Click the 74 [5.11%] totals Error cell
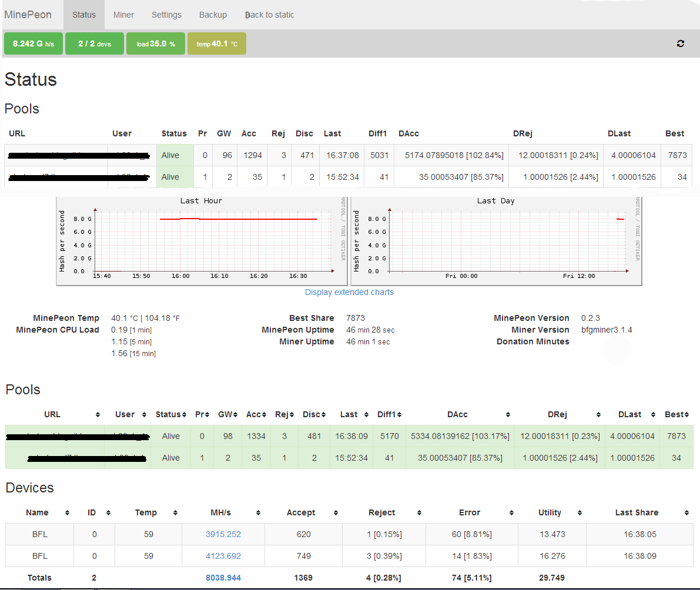700x590 pixels. 472,578
